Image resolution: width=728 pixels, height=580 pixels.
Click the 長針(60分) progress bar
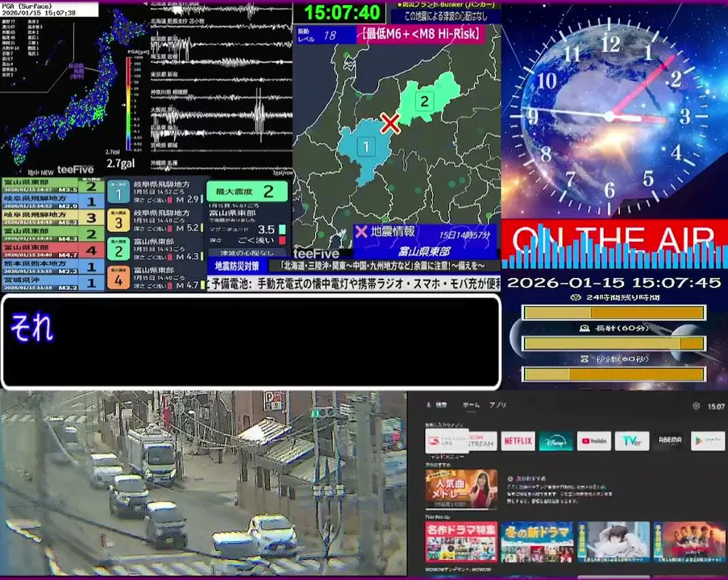coord(614,343)
